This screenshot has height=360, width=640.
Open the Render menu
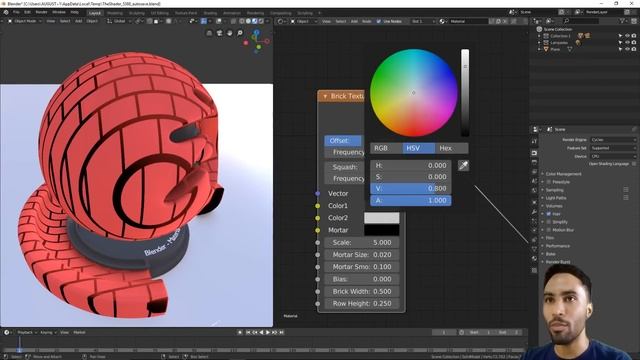[41, 12]
